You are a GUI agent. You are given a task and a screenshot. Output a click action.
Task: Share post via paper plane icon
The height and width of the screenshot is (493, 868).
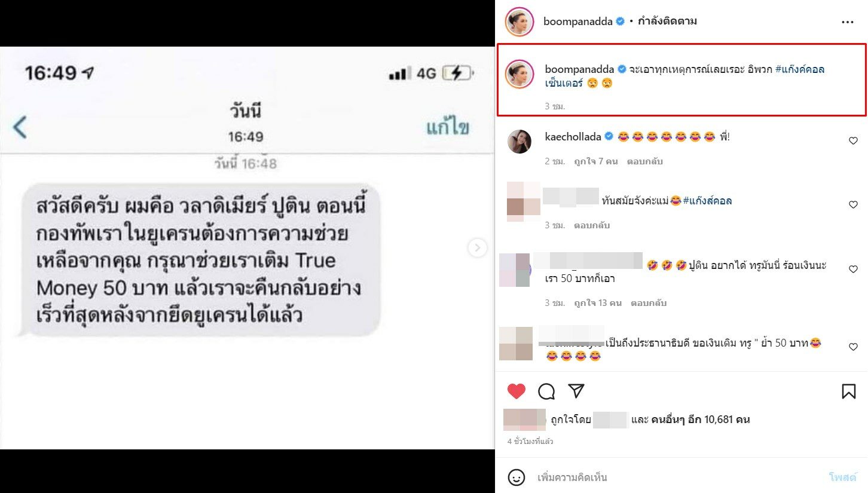[576, 391]
